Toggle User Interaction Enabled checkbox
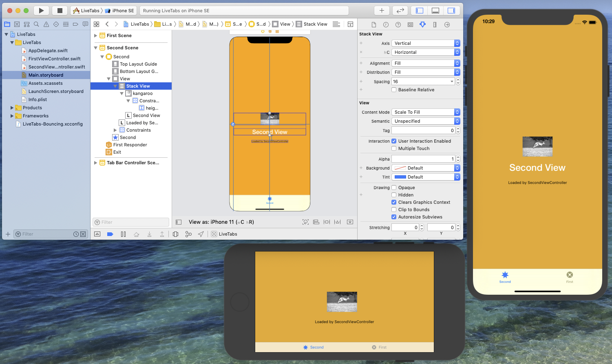The width and height of the screenshot is (612, 364). tap(394, 141)
